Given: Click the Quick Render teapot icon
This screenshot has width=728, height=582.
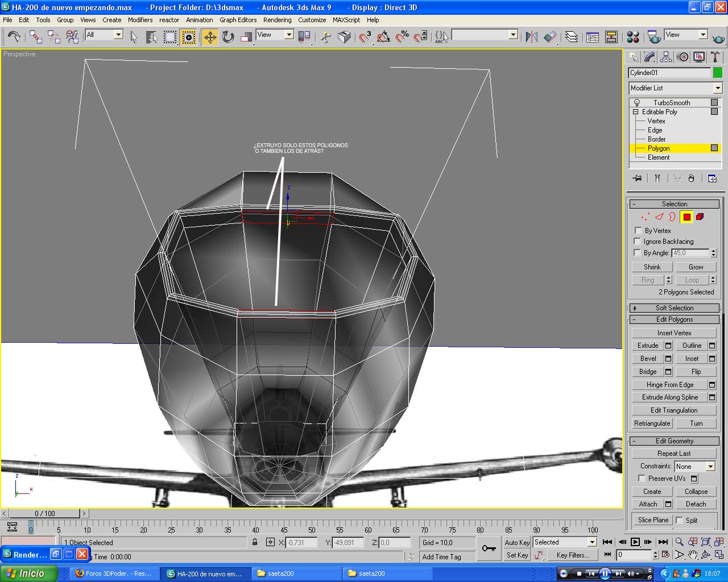Looking at the screenshot, I should [718, 39].
